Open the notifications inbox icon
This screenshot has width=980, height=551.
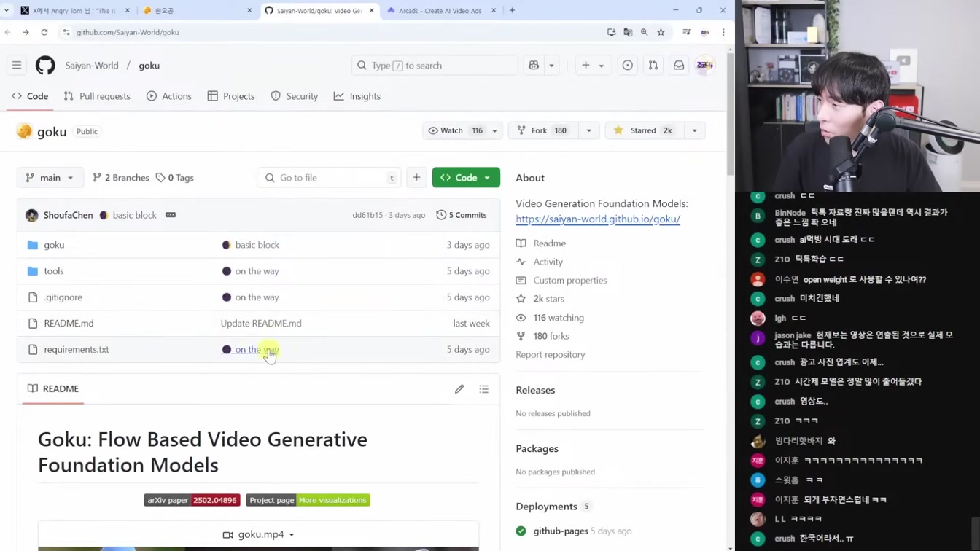[x=679, y=66]
